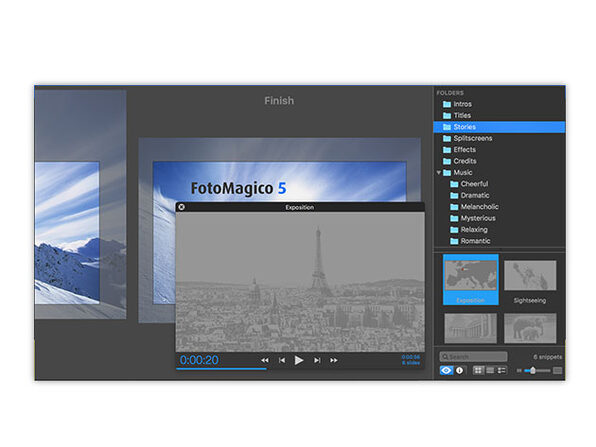Click the 6 snippets count label
596x447 pixels.
[547, 357]
